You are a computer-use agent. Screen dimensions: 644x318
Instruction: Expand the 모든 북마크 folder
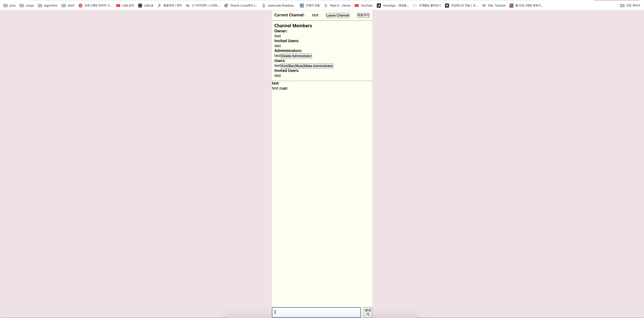coord(630,5)
